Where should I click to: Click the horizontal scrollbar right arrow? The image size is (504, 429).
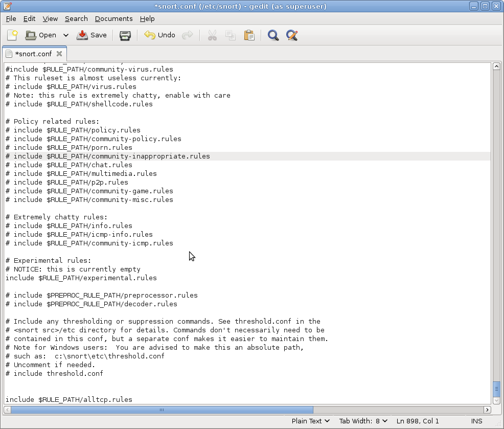(487, 410)
